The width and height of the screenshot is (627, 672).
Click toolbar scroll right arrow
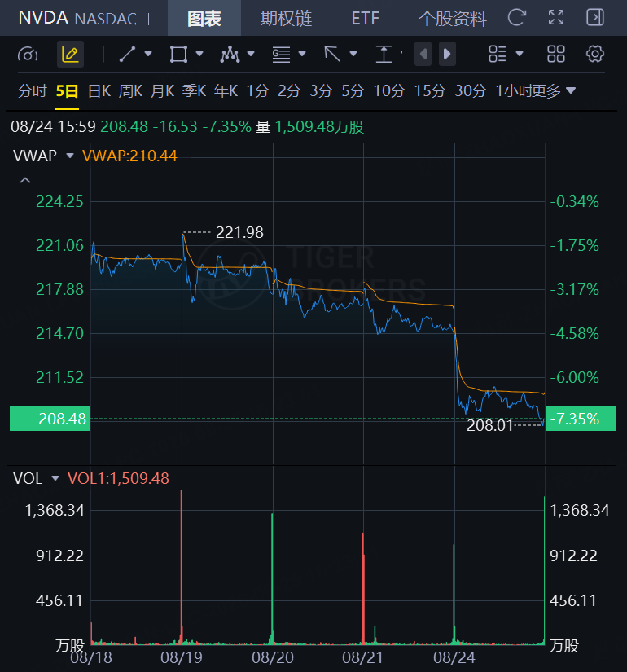coord(447,54)
